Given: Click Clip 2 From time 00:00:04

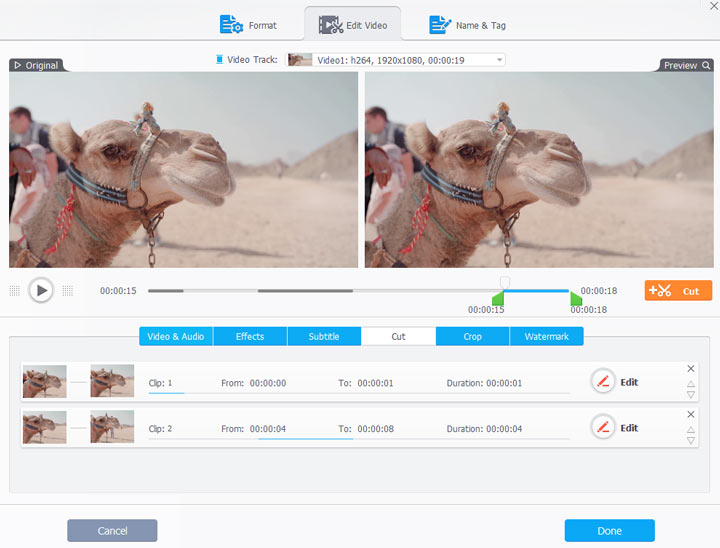Looking at the screenshot, I should pyautogui.click(x=268, y=429).
